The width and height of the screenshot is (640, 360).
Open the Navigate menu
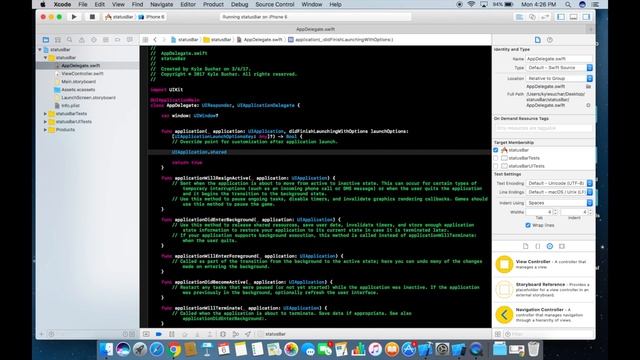point(162,4)
